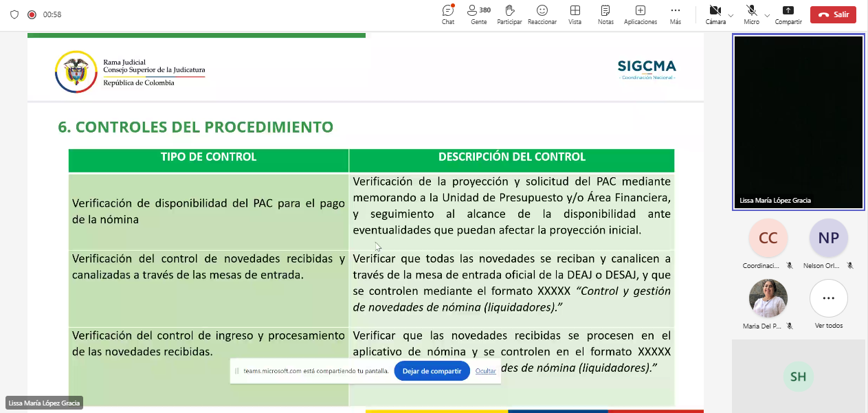Viewport: 868px width, 413px height.
Task: Click Lissa María López Gracia presenter label
Action: [44, 403]
